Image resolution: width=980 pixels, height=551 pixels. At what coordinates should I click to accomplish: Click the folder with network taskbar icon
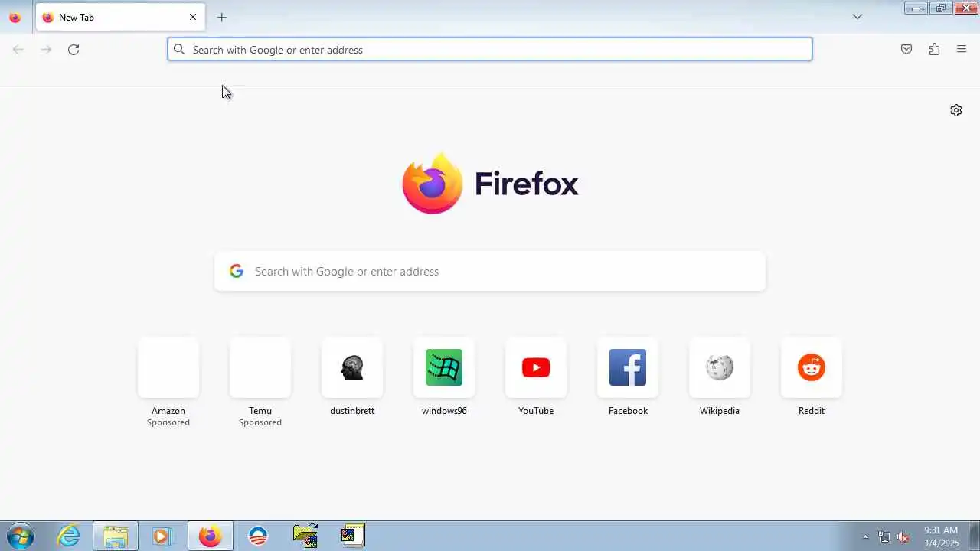pos(305,536)
